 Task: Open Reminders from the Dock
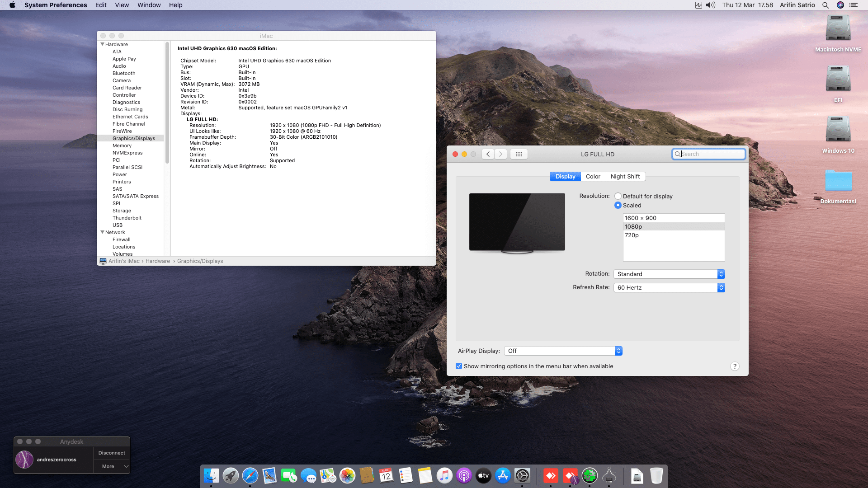[406, 476]
